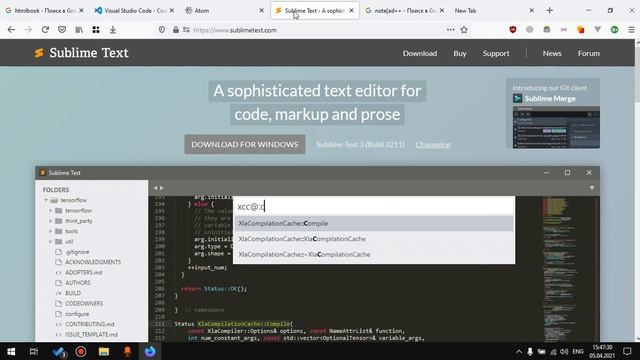Open the orange app icon on taskbar
Image resolution: width=640 pixels, height=360 pixels.
127,351
